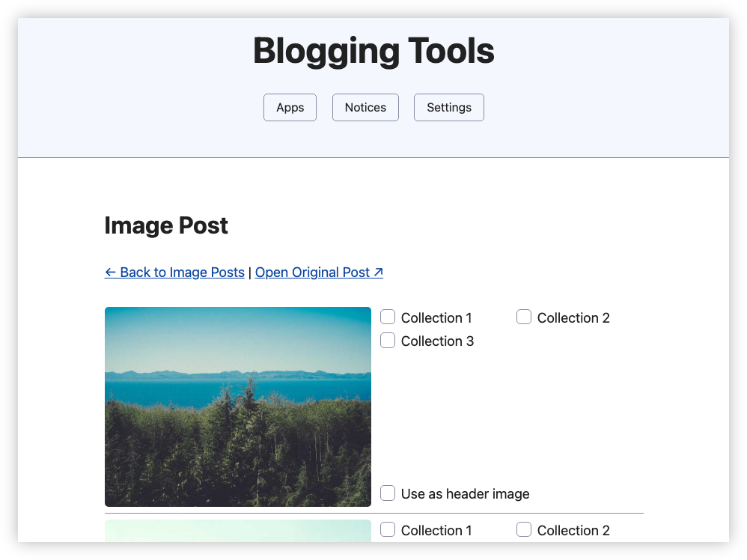The height and width of the screenshot is (560, 747).
Task: Enable Collection 3 for the forest image
Action: (388, 340)
